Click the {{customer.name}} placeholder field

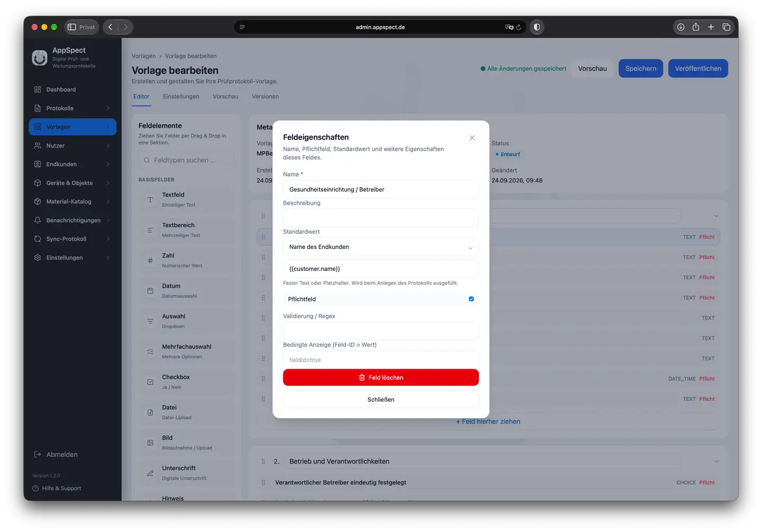tap(381, 269)
